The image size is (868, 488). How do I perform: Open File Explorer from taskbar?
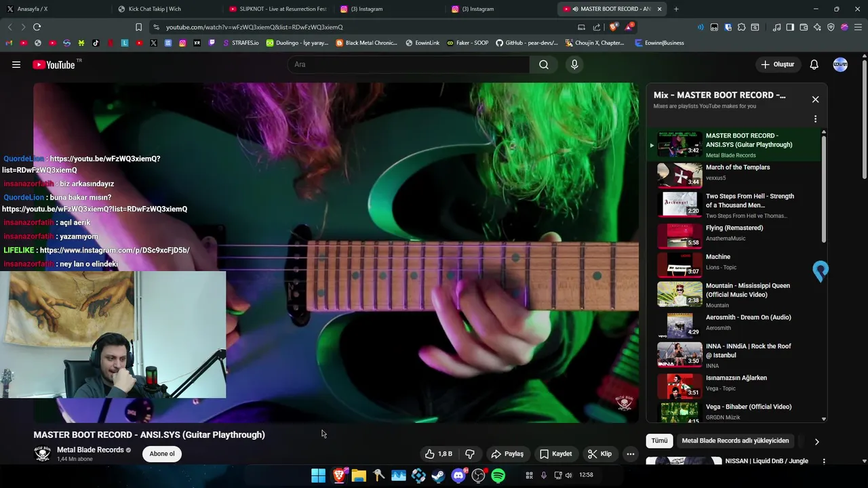click(359, 475)
